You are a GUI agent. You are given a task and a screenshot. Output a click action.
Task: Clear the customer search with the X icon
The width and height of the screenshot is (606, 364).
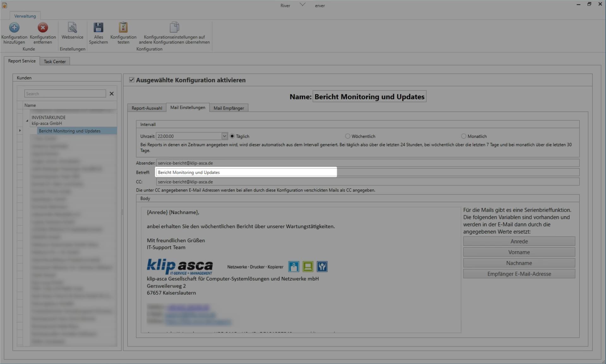point(111,94)
